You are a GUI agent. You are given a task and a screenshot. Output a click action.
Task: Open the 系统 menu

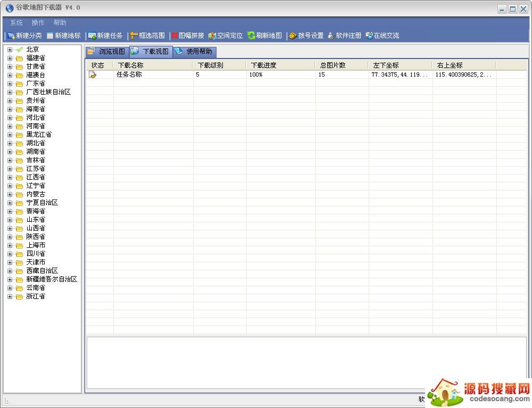(x=16, y=23)
